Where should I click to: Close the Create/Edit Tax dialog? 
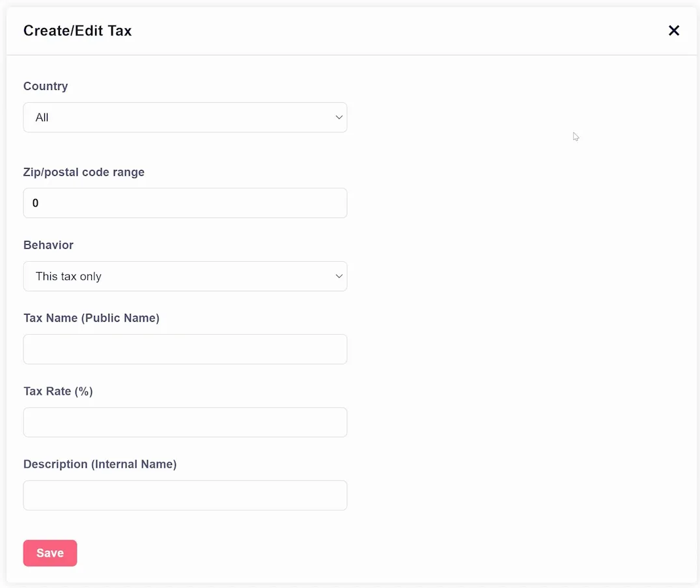tap(674, 31)
